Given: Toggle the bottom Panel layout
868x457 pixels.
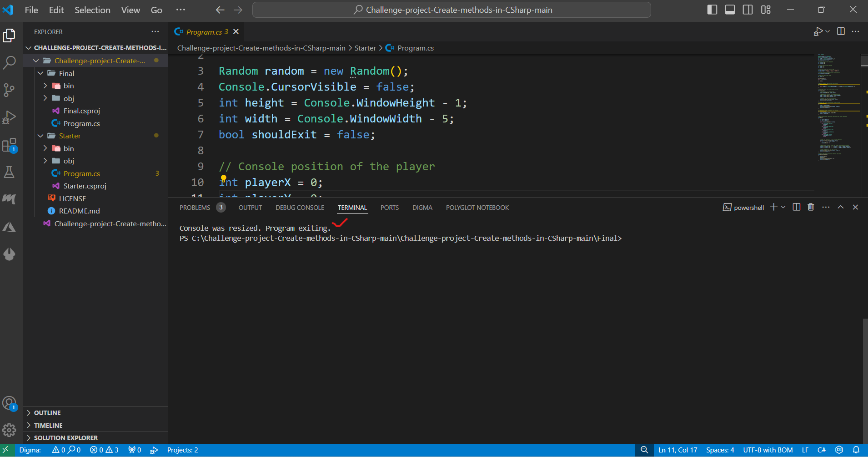Looking at the screenshot, I should 730,10.
